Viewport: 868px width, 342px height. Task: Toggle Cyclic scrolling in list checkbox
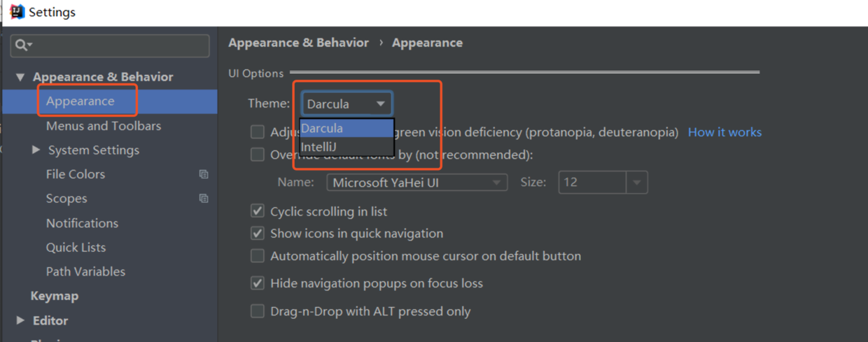[258, 211]
